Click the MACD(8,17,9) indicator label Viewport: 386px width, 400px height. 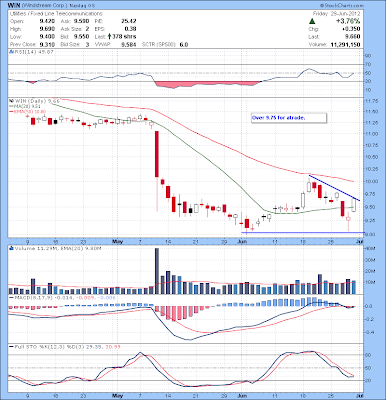coord(62,297)
